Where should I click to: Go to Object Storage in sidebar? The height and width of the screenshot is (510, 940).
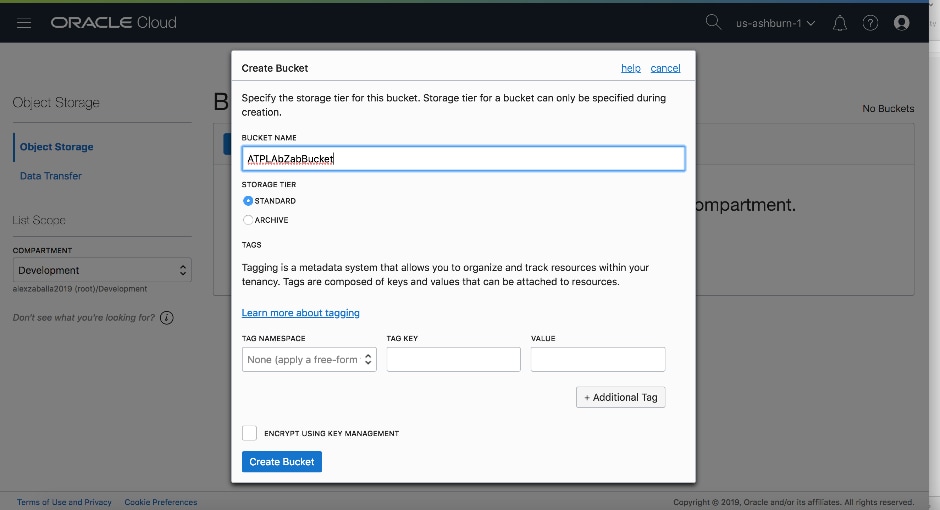click(57, 147)
